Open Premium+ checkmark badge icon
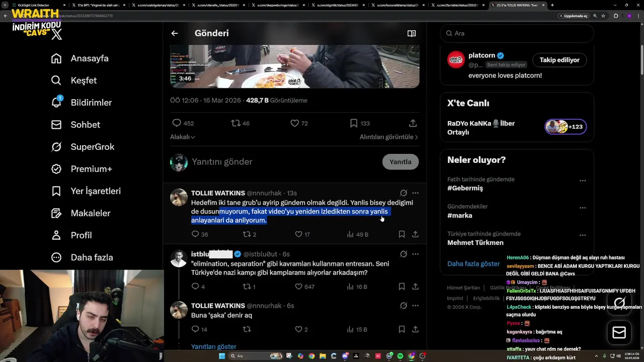This screenshot has height=362, width=644. (x=56, y=169)
